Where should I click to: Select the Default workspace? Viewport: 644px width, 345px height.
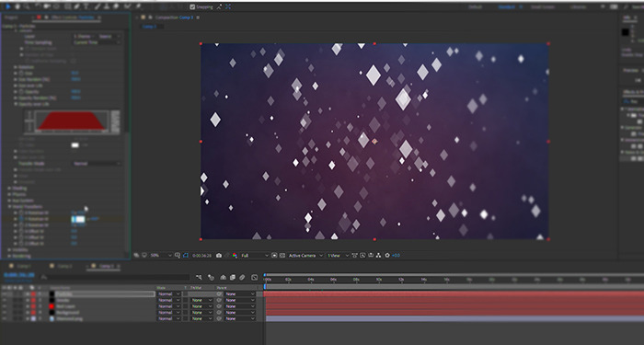[476, 7]
